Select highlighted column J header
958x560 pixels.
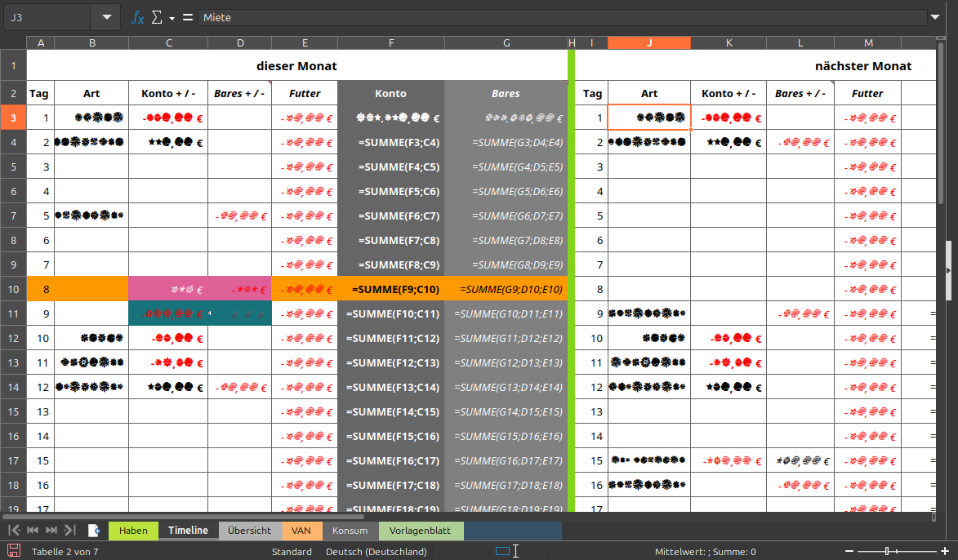tap(648, 42)
